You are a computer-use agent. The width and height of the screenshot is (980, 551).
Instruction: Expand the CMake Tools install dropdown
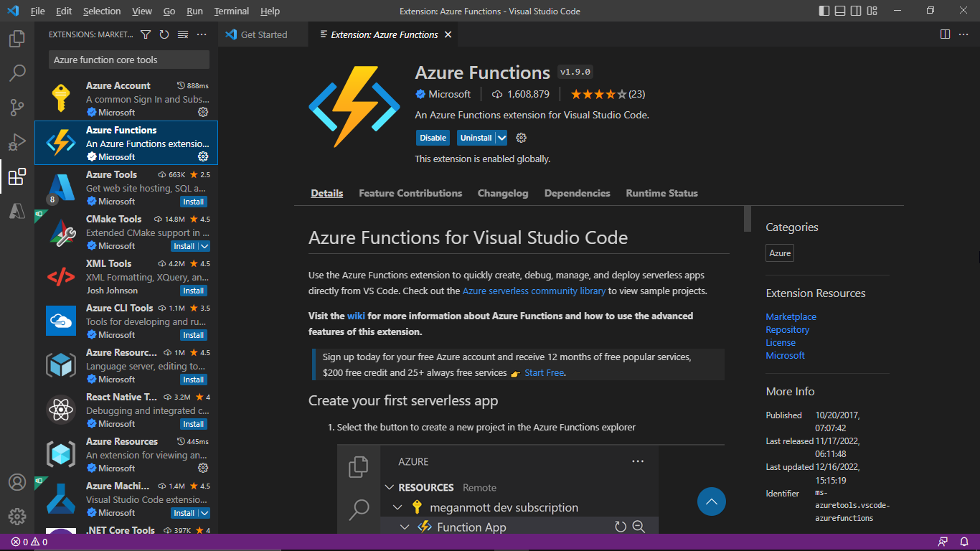[206, 245]
